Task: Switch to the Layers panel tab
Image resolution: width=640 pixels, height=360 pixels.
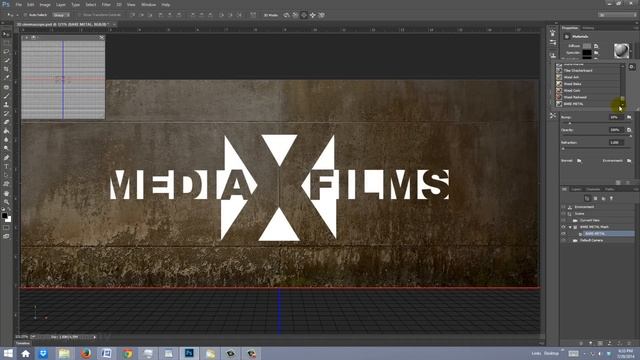Action: point(576,189)
